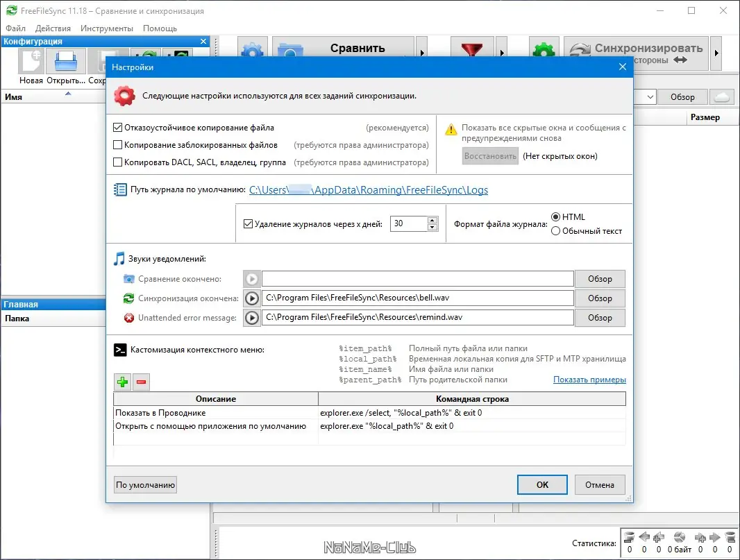Browse sound file for Unattended error message
Viewport: 740px width, 560px height.
click(600, 318)
